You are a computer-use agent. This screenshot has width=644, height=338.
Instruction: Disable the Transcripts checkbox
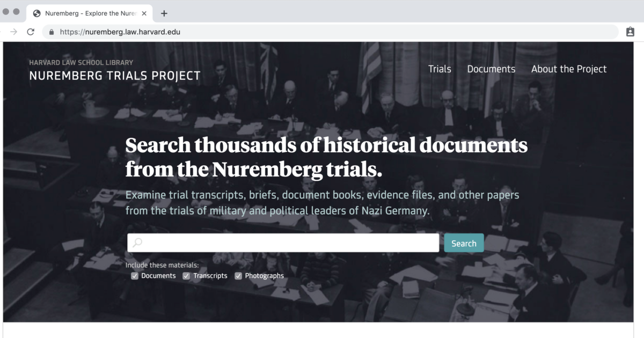pyautogui.click(x=186, y=276)
